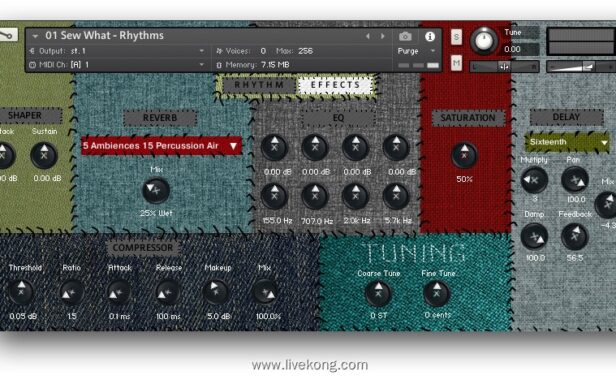
Task: Click the Compressor Attack knob
Action: tap(119, 292)
